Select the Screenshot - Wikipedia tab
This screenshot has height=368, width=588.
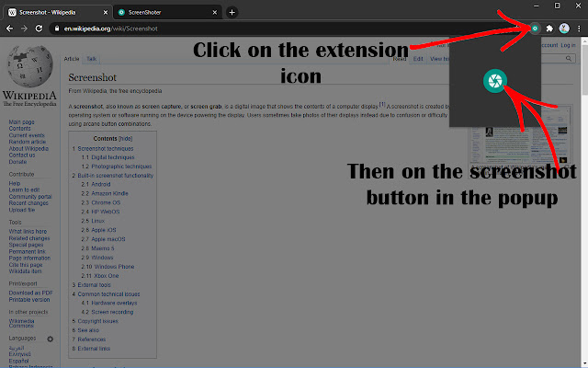click(58, 12)
